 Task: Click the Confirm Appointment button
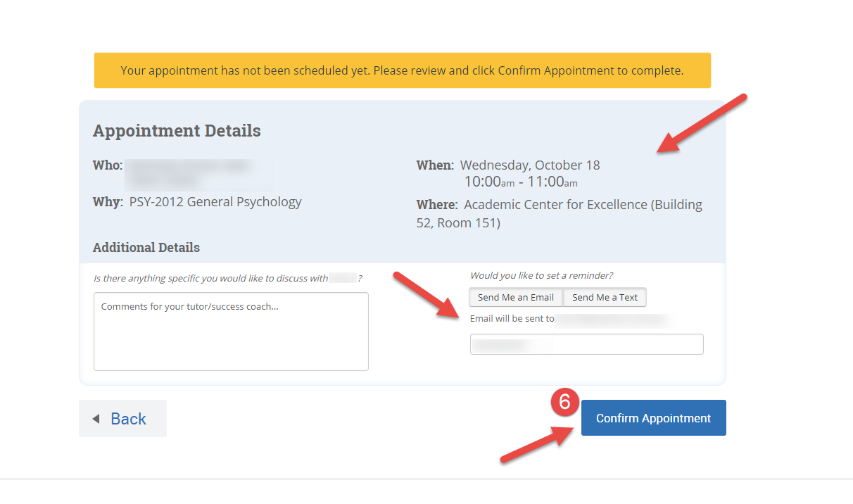coord(653,418)
